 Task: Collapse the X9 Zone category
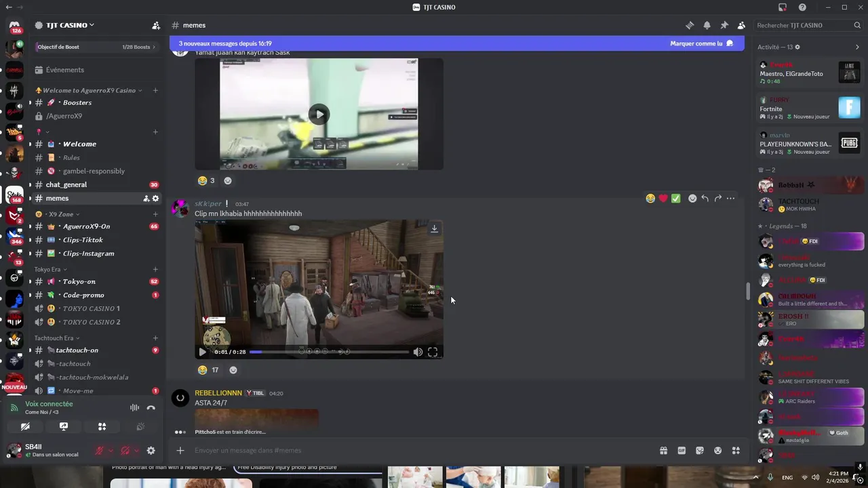[58, 214]
